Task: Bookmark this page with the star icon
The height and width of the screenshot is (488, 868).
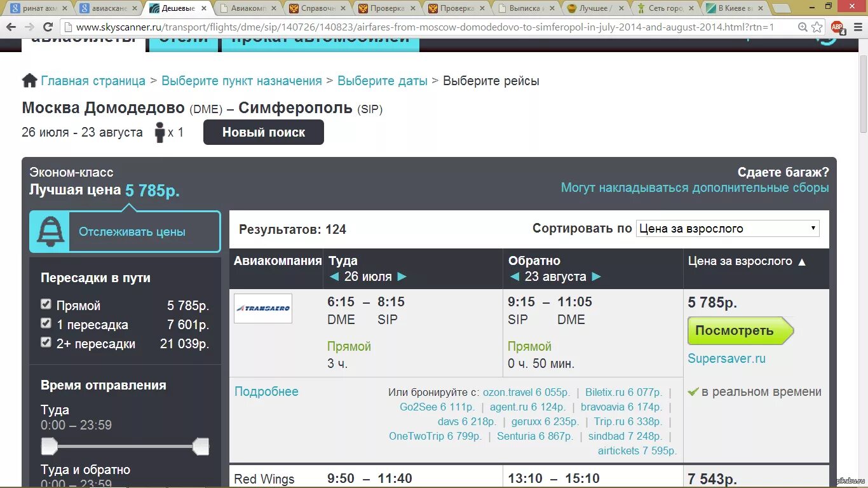Action: pos(817,27)
